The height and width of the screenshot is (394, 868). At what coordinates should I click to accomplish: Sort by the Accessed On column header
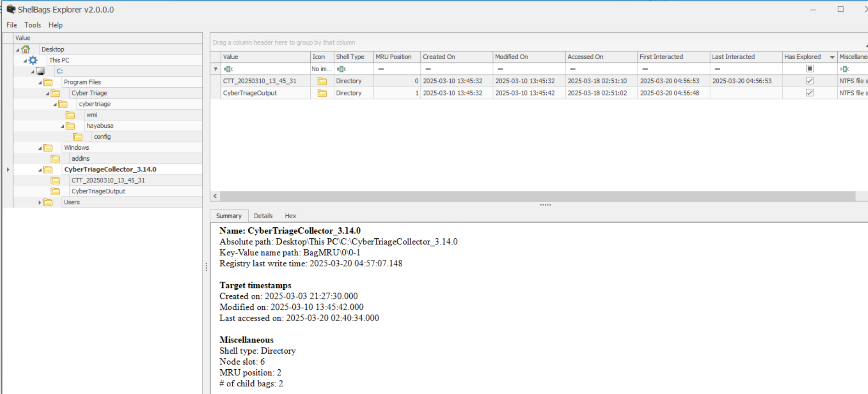point(601,57)
